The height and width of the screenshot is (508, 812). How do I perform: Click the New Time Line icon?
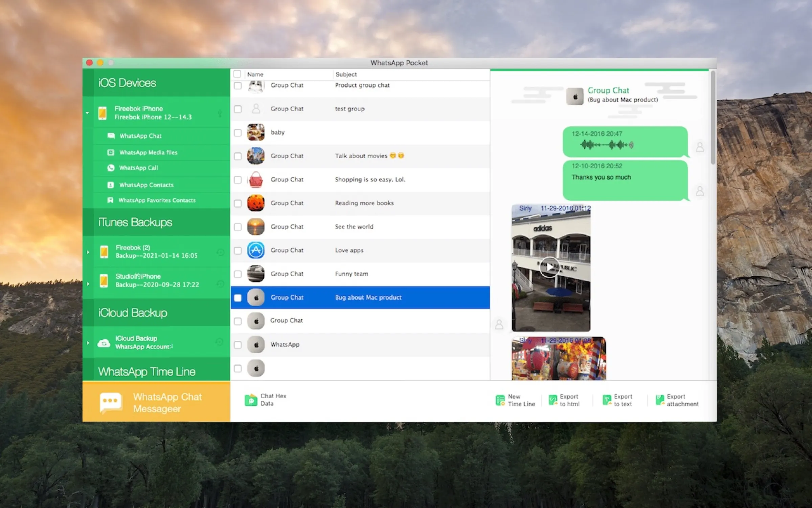pos(500,400)
